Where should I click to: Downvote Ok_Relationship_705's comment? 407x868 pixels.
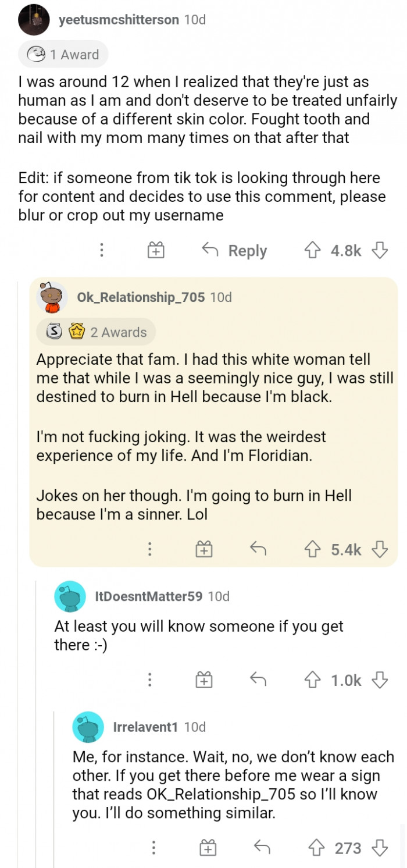[x=380, y=549]
